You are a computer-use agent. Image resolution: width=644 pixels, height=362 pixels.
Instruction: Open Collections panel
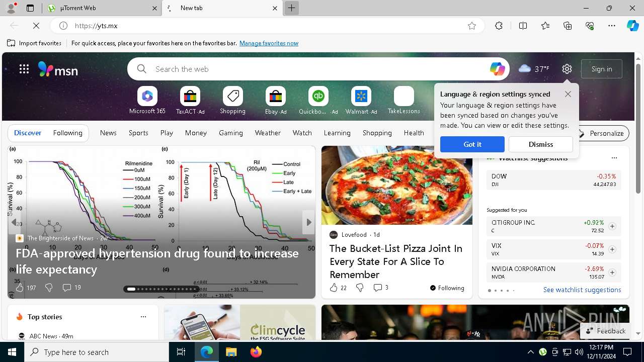tap(568, 26)
